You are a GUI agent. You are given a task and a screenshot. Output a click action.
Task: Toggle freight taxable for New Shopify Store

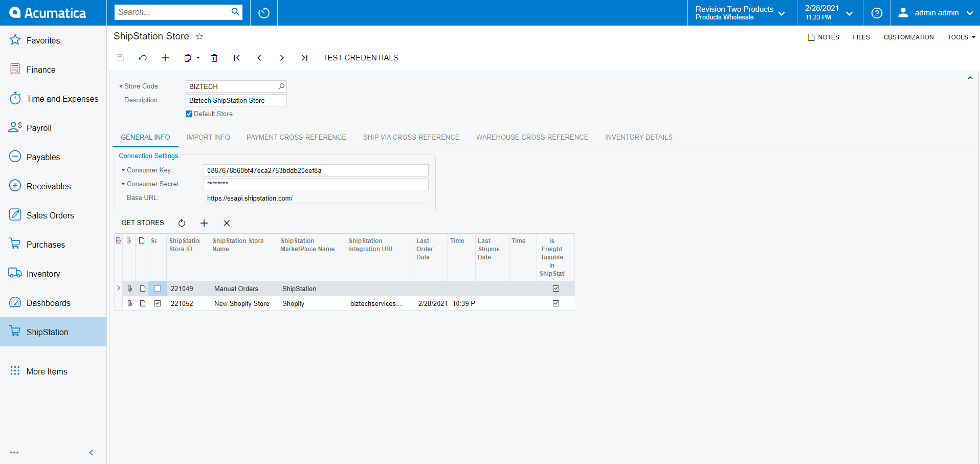[556, 303]
